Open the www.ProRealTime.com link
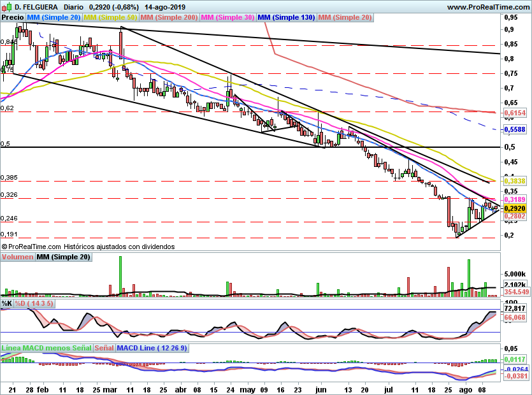 [x=487, y=6]
